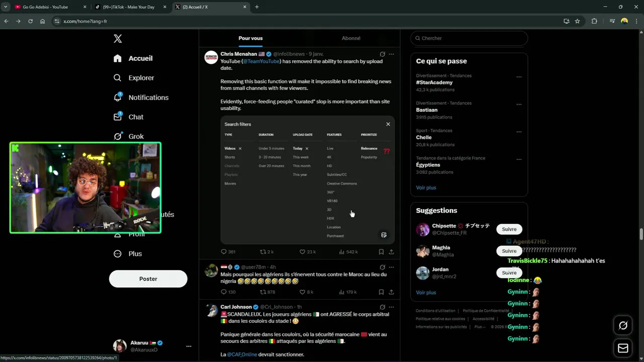Open more options on user78m's post
The width and height of the screenshot is (644, 362).
pyautogui.click(x=391, y=267)
